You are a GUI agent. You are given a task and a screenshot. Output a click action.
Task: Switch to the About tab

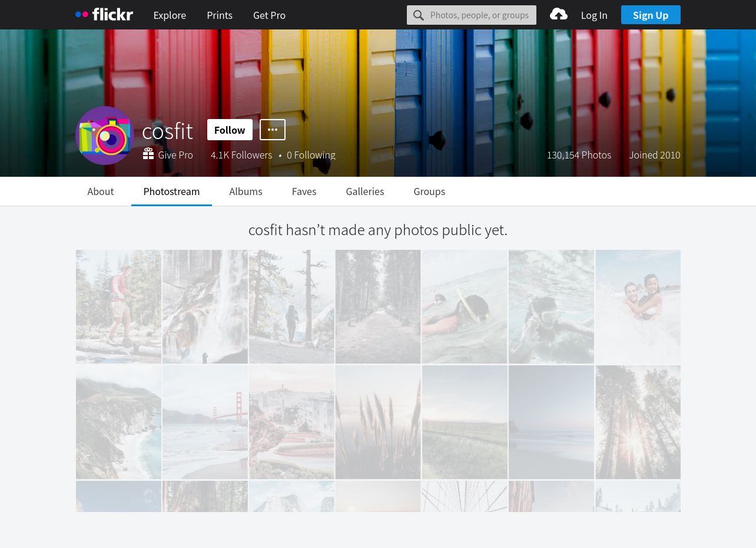pos(101,192)
